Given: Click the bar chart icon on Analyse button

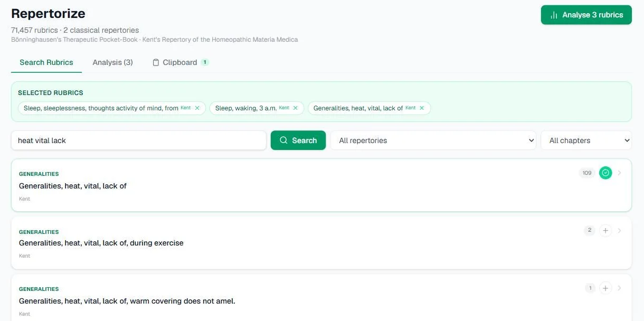Looking at the screenshot, I should [x=554, y=15].
